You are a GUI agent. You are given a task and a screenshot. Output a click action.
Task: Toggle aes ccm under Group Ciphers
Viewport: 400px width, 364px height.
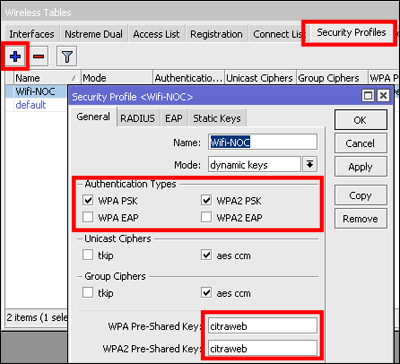(x=206, y=293)
